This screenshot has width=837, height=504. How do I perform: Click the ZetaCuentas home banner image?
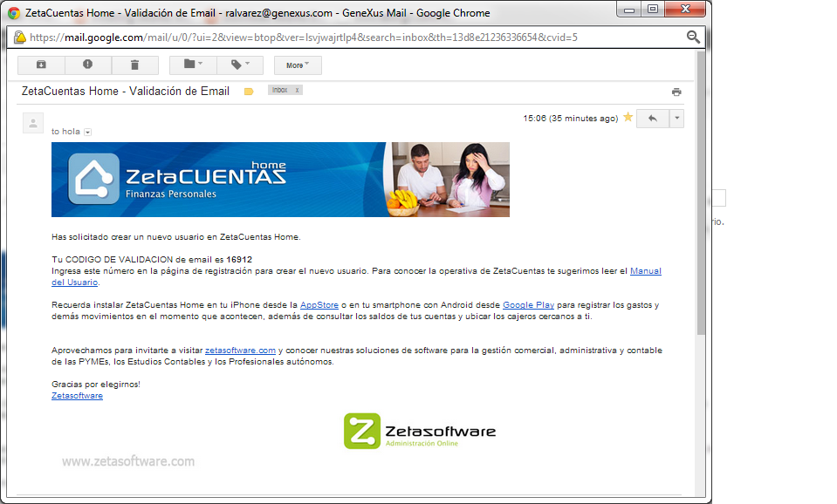(x=280, y=180)
